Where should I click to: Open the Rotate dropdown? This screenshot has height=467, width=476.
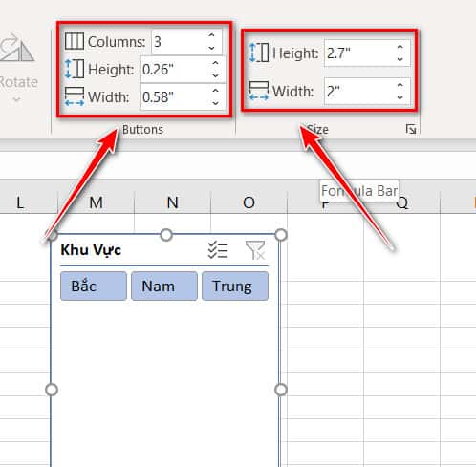[16, 99]
